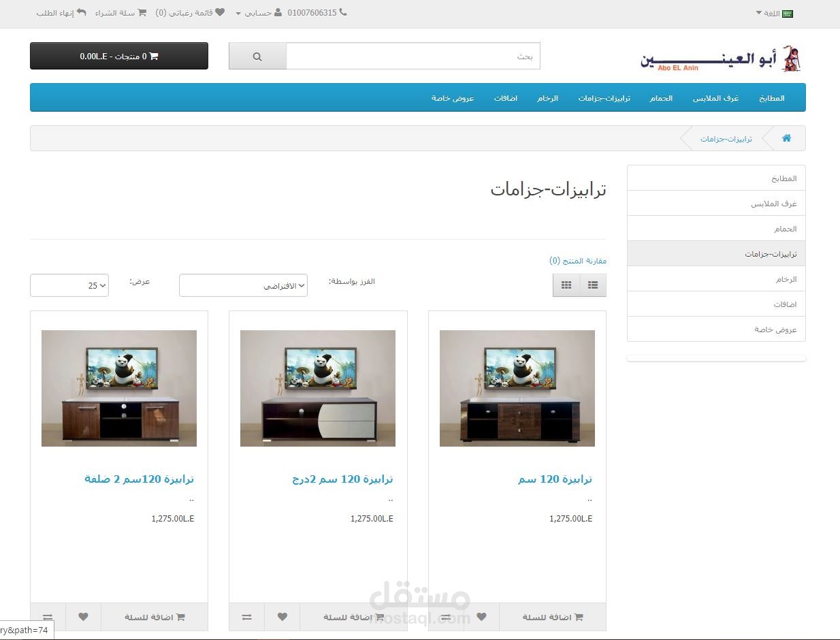Click اضافة للسلة on the middle product
Image resolution: width=840 pixels, height=640 pixels.
point(354,617)
